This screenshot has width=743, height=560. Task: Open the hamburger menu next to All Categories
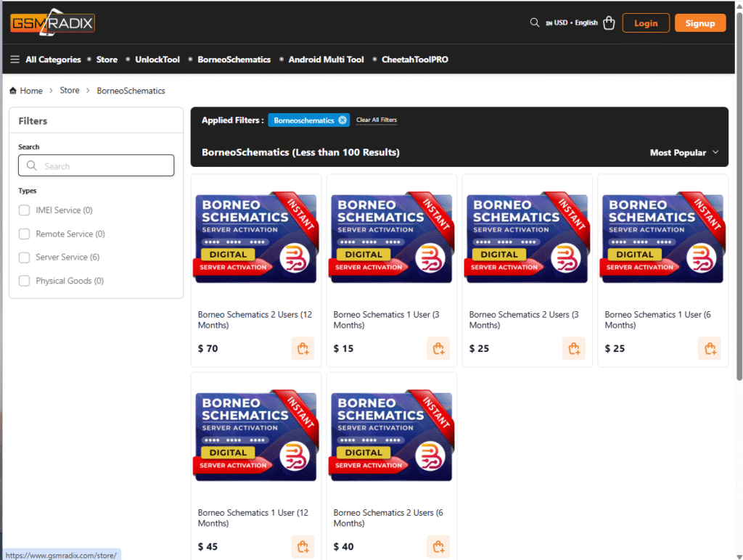pyautogui.click(x=15, y=59)
